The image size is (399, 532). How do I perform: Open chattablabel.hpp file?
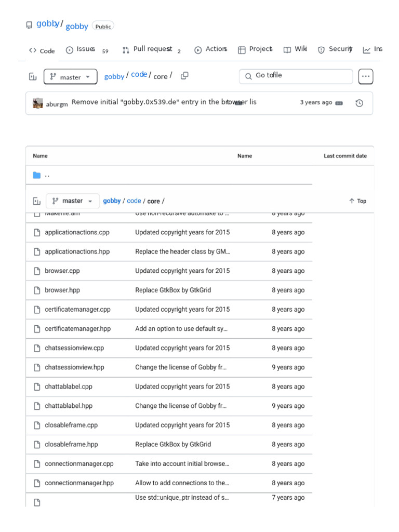pos(69,406)
